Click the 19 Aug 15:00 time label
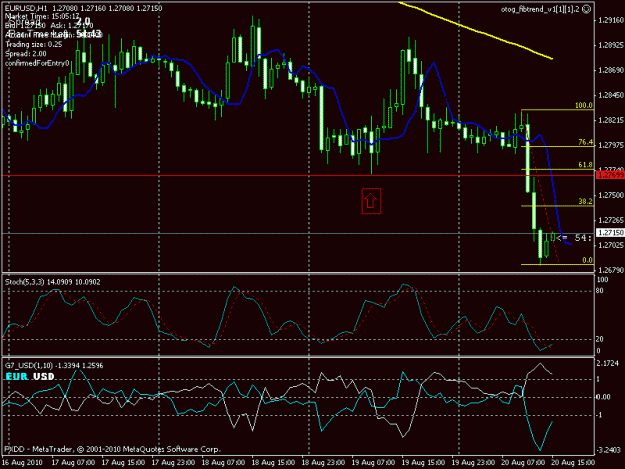The height and width of the screenshot is (469, 625). (x=423, y=463)
